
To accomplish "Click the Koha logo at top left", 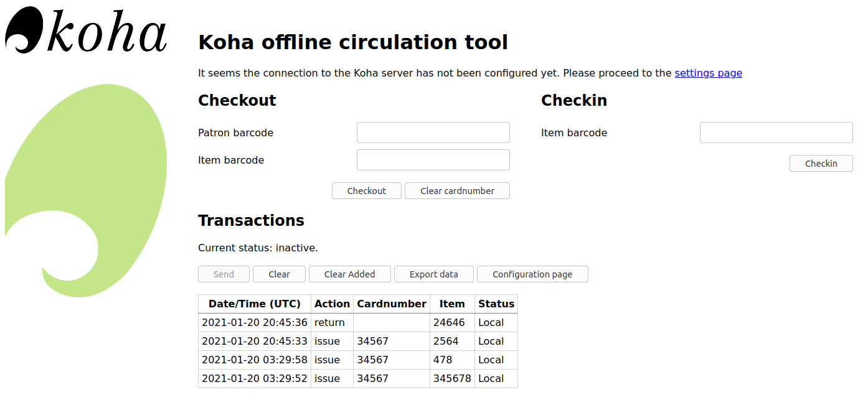I will (x=86, y=30).
